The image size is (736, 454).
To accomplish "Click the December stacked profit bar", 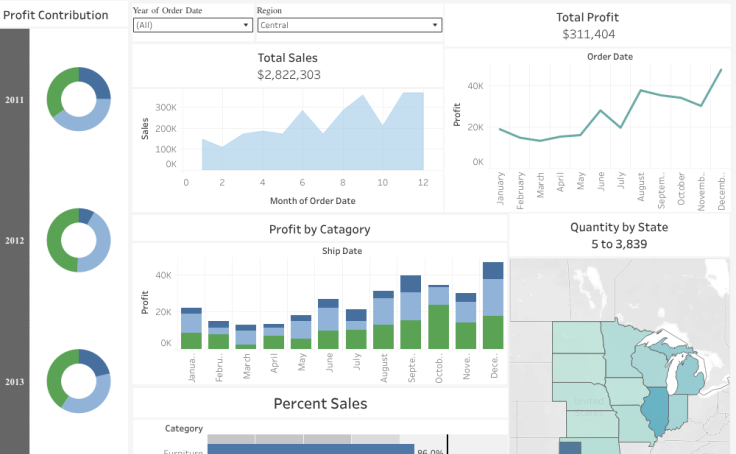I will 492,306.
